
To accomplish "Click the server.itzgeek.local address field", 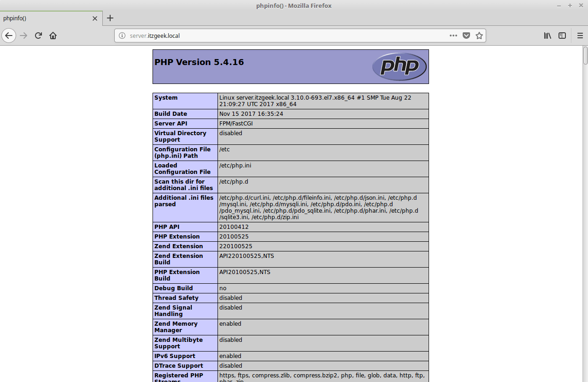I will (276, 36).
